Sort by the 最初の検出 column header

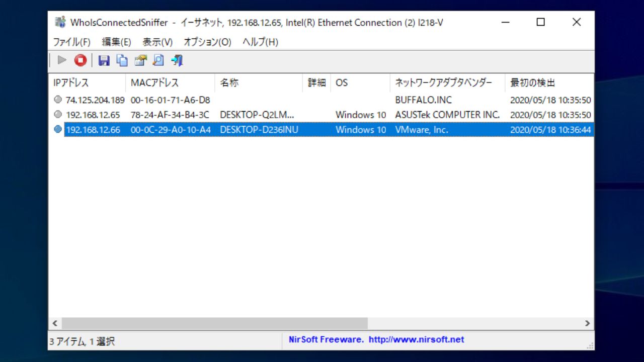549,83
